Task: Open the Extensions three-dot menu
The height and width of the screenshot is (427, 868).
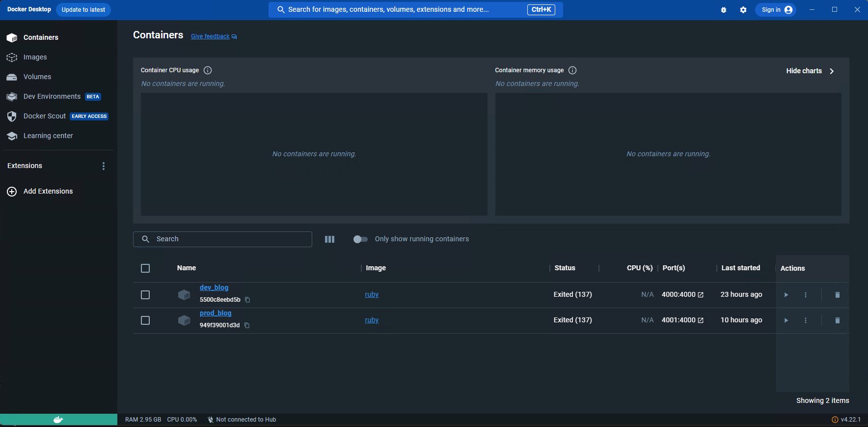Action: coord(103,166)
